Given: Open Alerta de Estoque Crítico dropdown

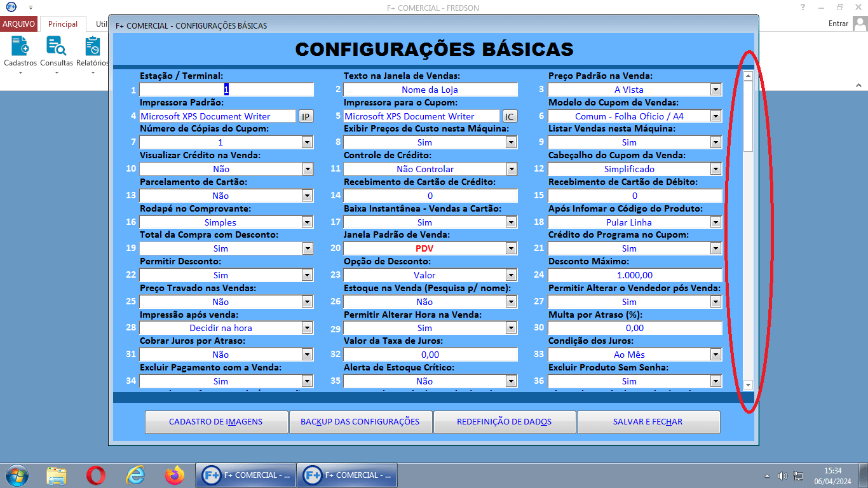Looking at the screenshot, I should [x=512, y=381].
